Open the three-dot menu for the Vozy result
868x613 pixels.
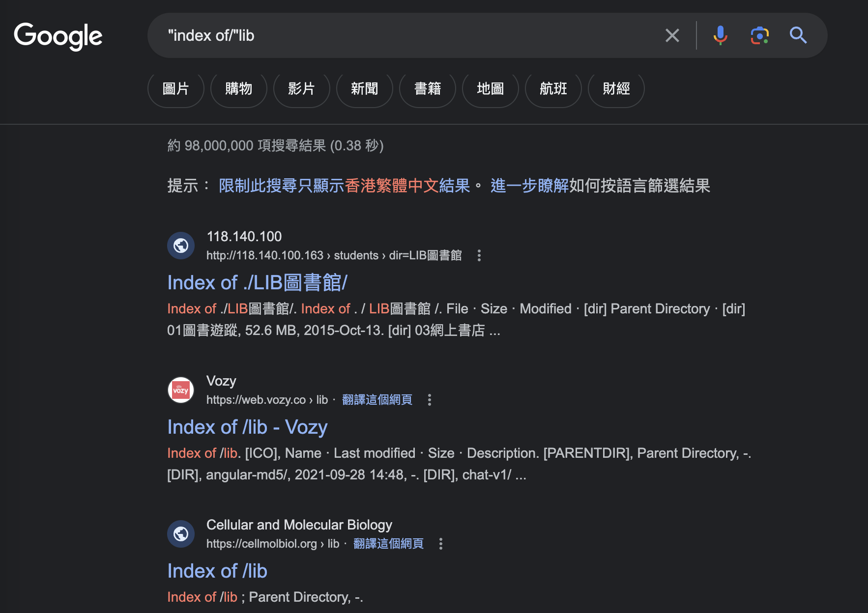[429, 400]
